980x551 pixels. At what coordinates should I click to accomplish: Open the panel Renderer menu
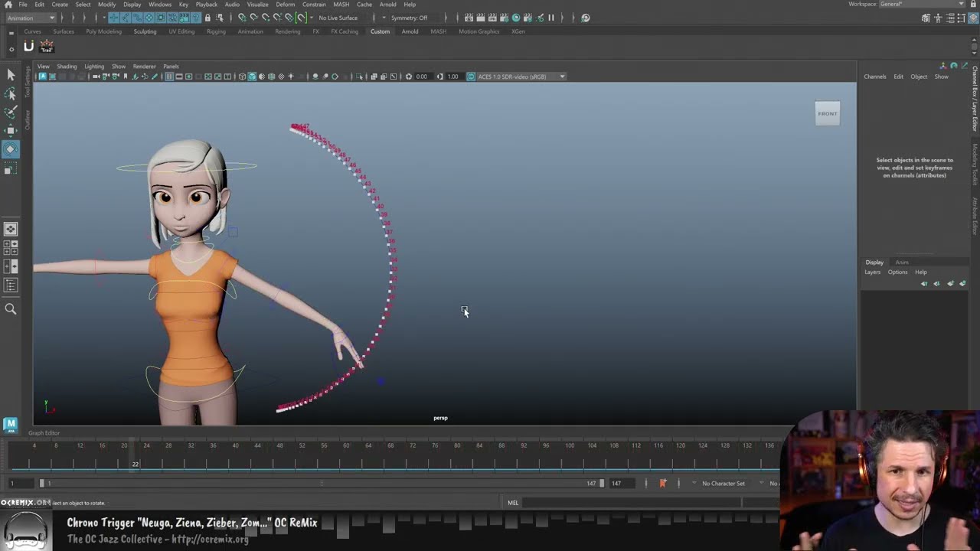(x=144, y=67)
